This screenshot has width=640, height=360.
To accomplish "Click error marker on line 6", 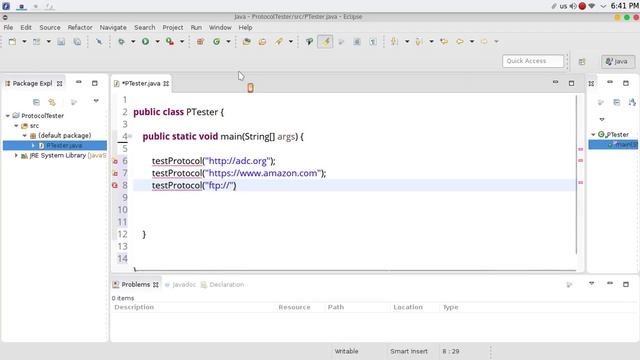I will coord(115,161).
